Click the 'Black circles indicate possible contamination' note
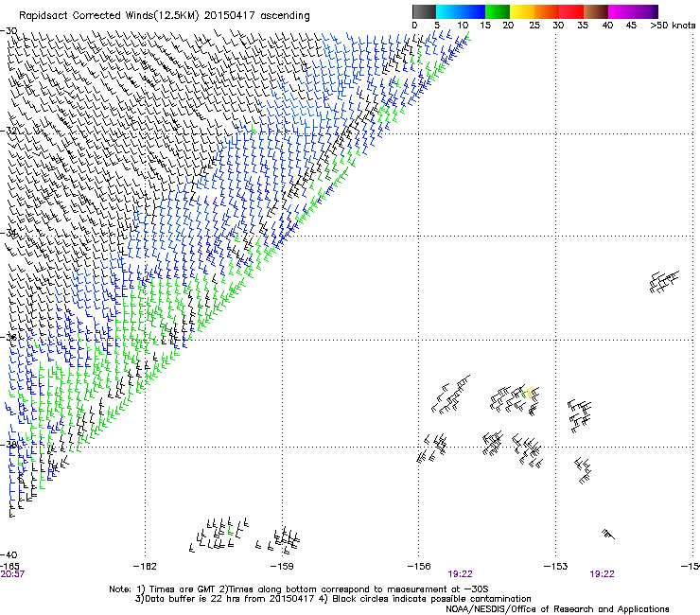The image size is (700, 615). point(426,599)
